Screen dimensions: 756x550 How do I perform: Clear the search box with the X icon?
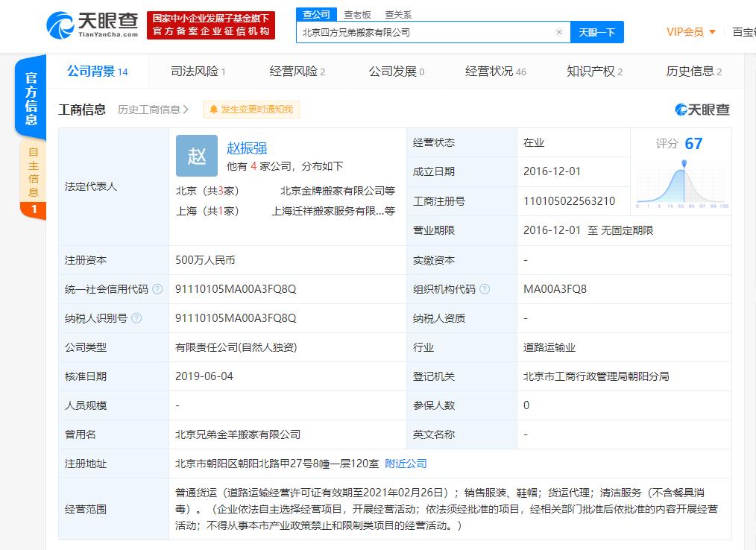click(x=559, y=32)
